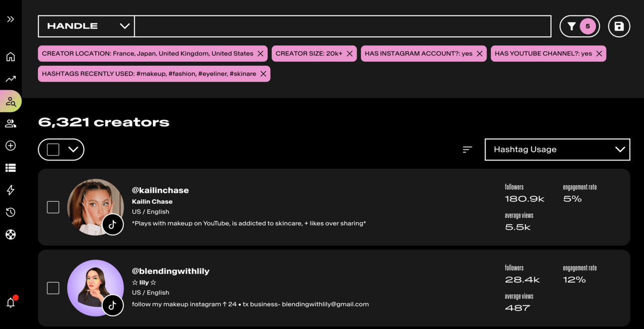Click the '☆ lily ☆' display name
This screenshot has width=644, height=329.
tap(144, 283)
